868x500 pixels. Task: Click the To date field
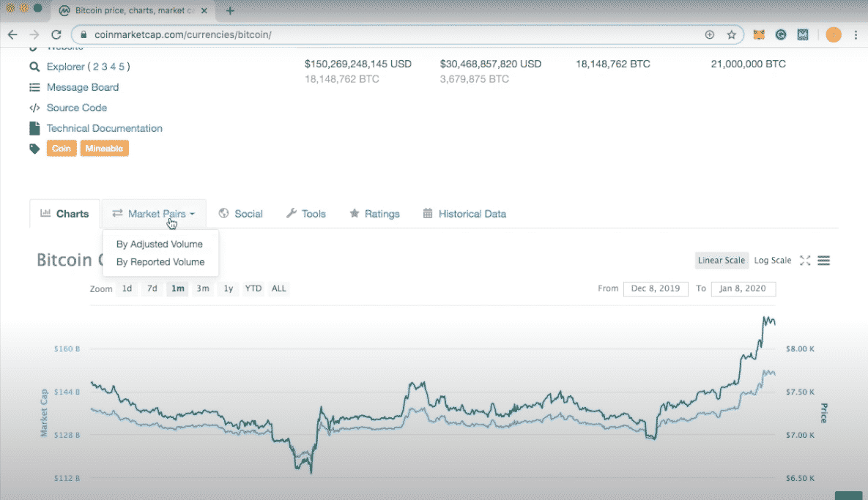(743, 288)
